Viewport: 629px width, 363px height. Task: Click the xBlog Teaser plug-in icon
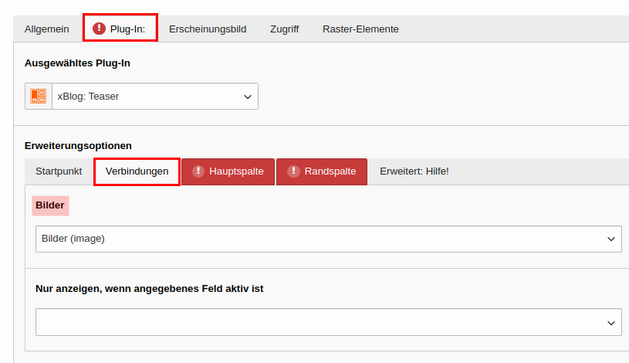pos(39,96)
